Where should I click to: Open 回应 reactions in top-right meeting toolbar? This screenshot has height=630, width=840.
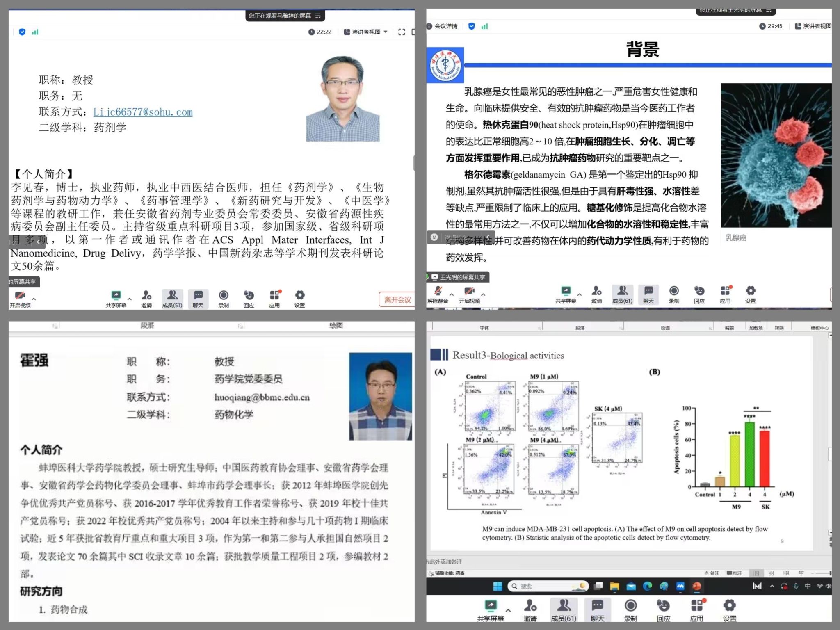[699, 291]
